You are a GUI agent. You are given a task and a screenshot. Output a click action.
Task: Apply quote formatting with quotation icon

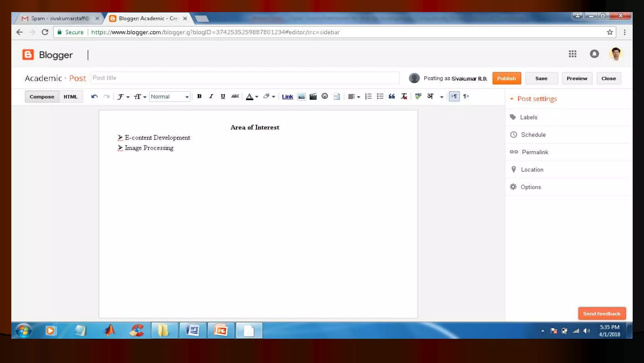coord(391,96)
